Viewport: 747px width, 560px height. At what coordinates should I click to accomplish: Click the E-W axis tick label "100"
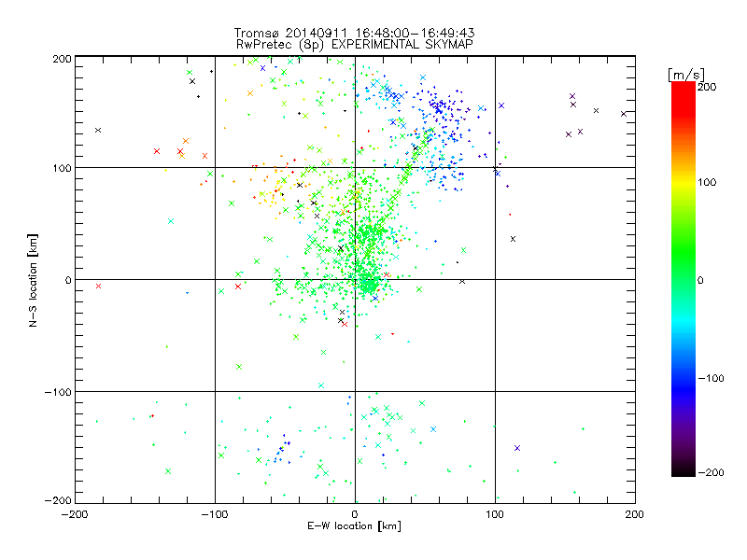coord(495,514)
